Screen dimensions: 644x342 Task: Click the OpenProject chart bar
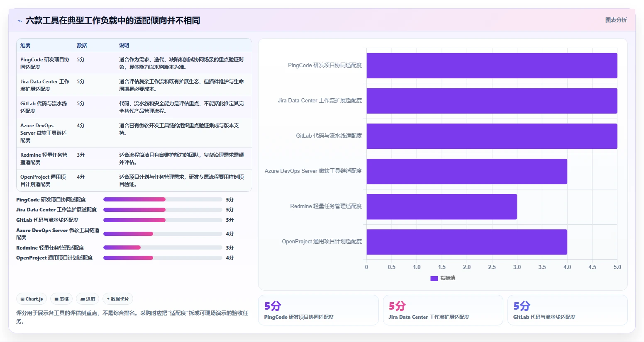(467, 242)
